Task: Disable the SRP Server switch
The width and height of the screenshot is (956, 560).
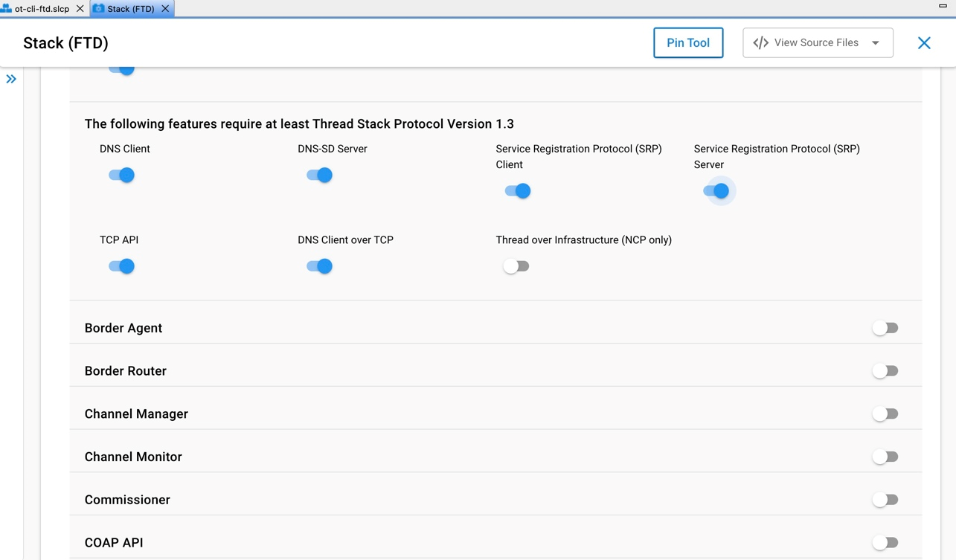Action: pyautogui.click(x=716, y=191)
